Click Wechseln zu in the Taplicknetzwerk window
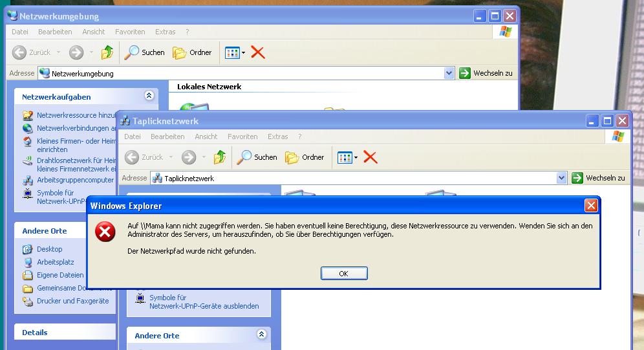 tap(598, 178)
